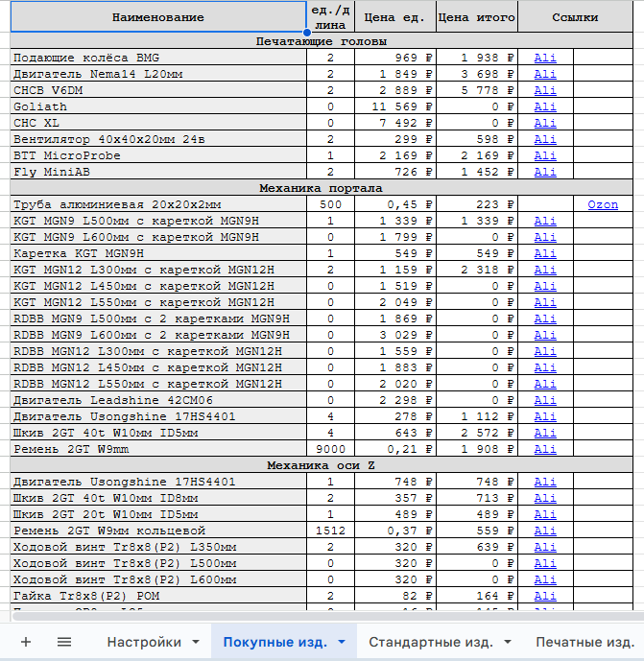
Task: Open Ali link for CHC XL
Action: coord(545,123)
